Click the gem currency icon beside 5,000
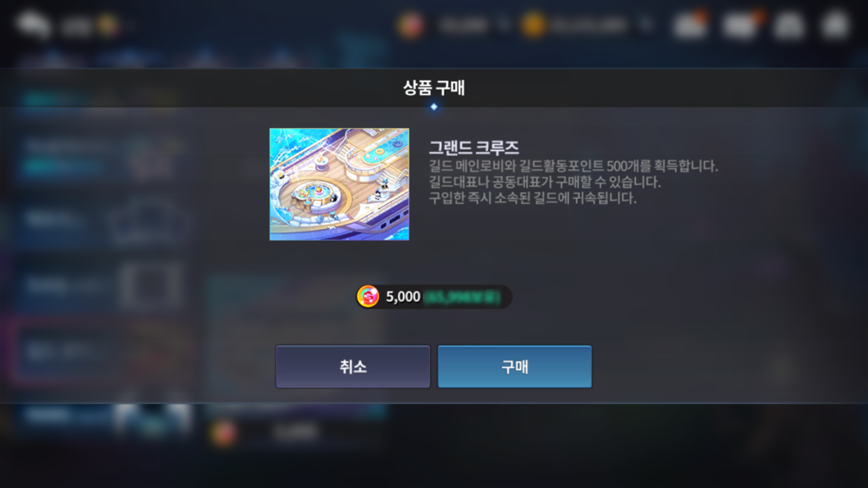 [x=368, y=297]
